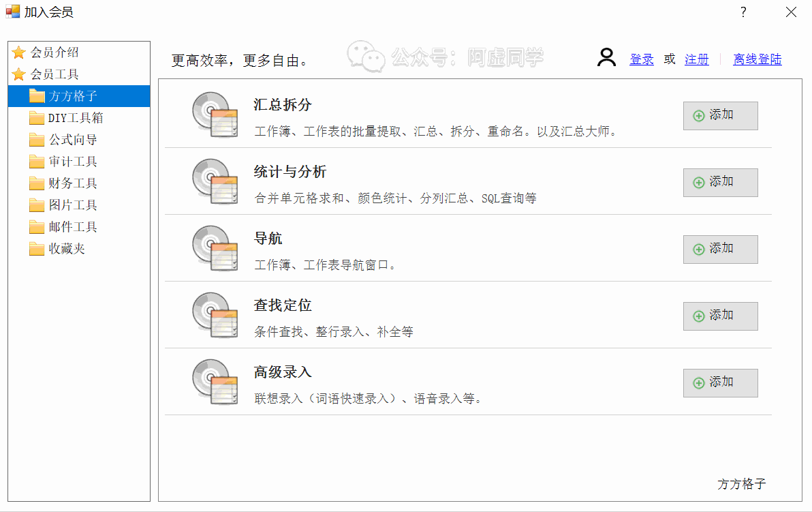812x512 pixels.
Task: Open the help question mark button
Action: (743, 12)
